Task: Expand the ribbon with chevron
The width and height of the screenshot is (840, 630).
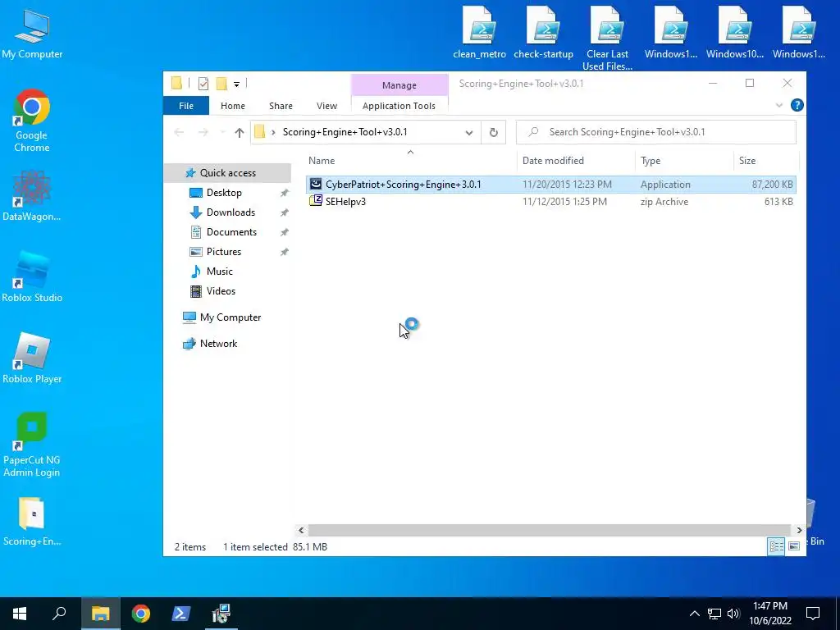Action: (779, 106)
